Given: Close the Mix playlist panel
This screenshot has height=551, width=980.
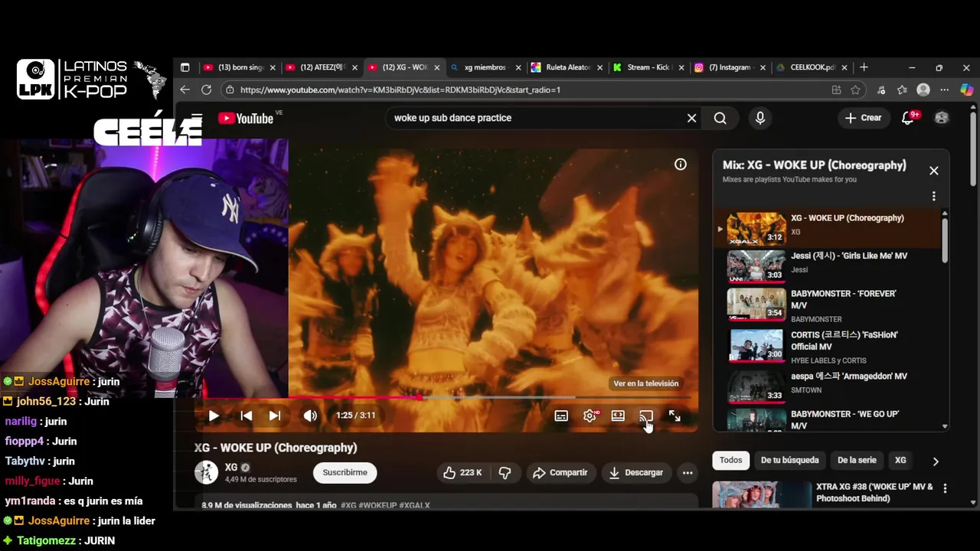Looking at the screenshot, I should (x=934, y=171).
